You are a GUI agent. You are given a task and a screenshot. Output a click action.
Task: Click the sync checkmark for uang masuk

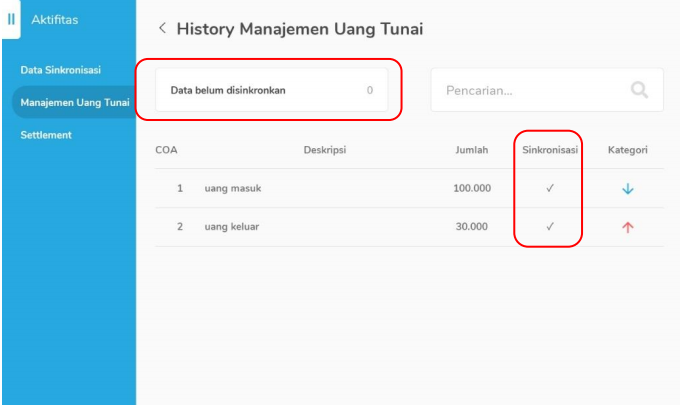pyautogui.click(x=550, y=189)
